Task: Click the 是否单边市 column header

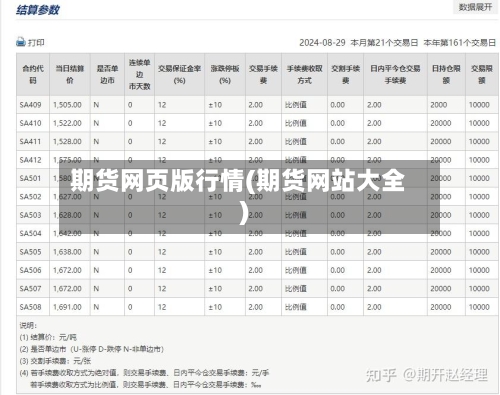Action: coord(107,74)
